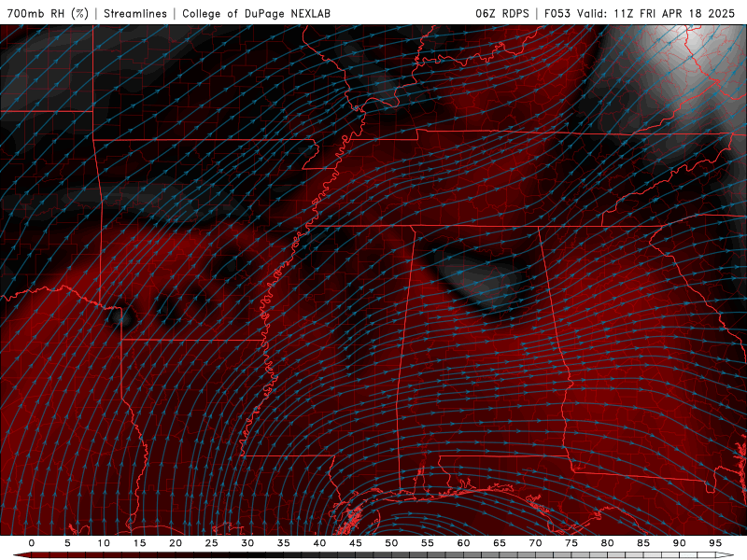
Task: Click the colorbar label '5'
Action: tap(67, 543)
